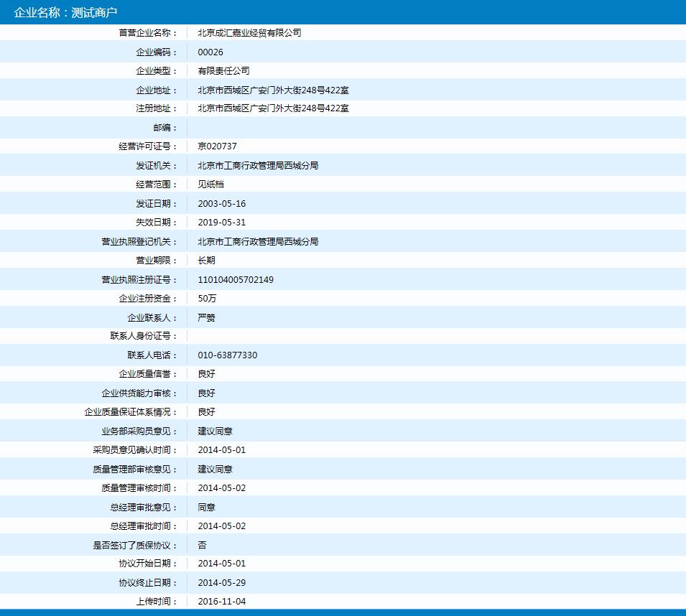This screenshot has width=686, height=616.
Task: Click the 企业编码 label
Action: 156,52
